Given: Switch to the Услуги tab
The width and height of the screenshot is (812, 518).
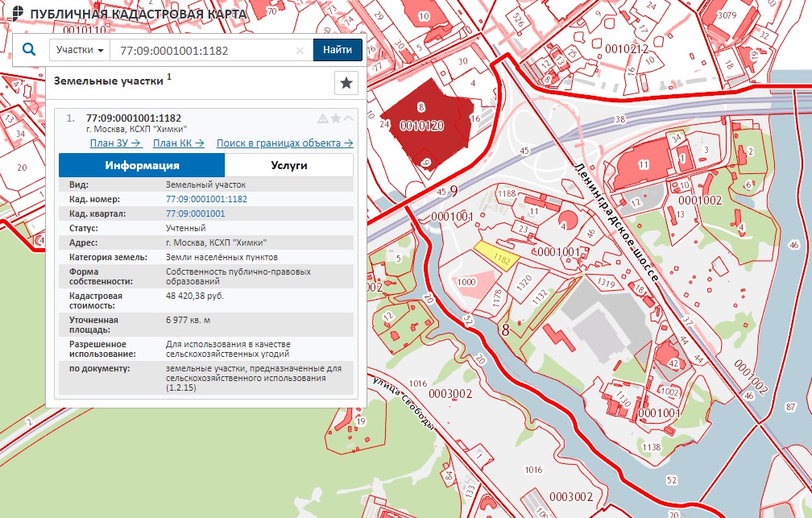Looking at the screenshot, I should [289, 165].
